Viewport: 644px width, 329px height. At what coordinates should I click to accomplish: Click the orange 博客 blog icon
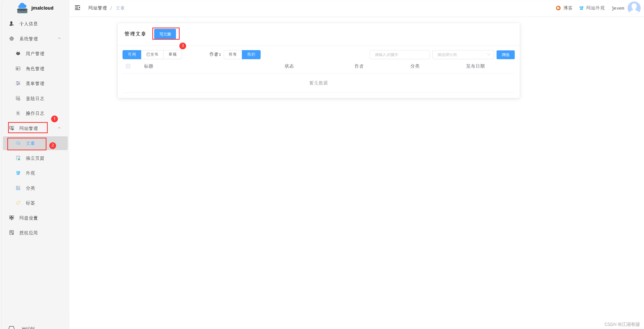(x=558, y=8)
